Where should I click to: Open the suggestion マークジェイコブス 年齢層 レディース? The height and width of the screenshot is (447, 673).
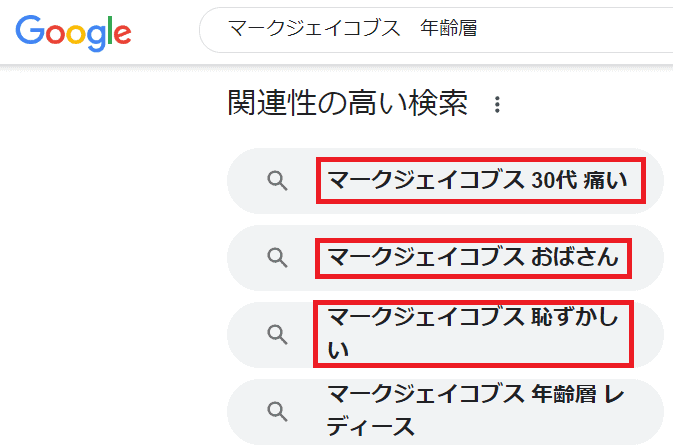445,411
